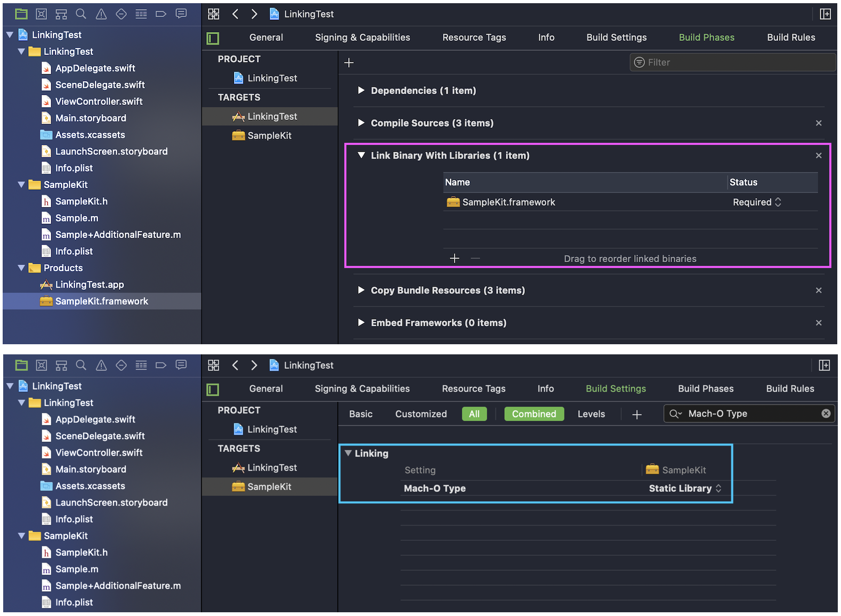The width and height of the screenshot is (841, 616).
Task: Open Mach-O Type Static Library dropdown
Action: pos(685,489)
